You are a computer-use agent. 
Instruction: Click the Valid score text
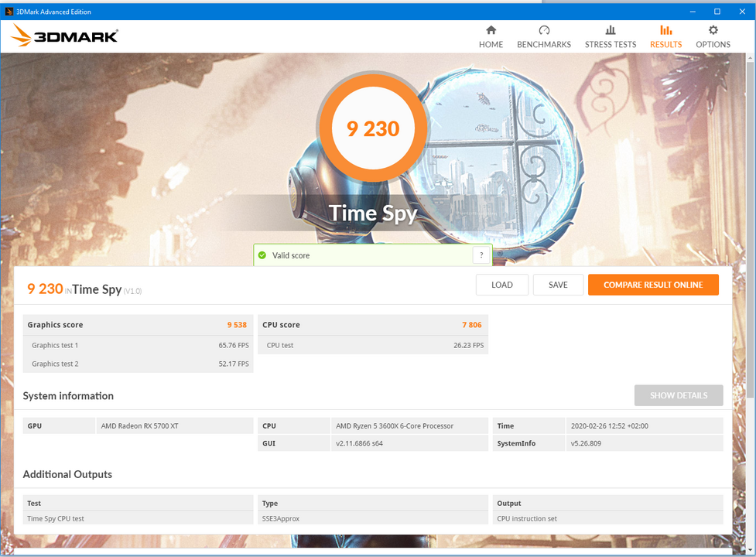click(x=291, y=255)
